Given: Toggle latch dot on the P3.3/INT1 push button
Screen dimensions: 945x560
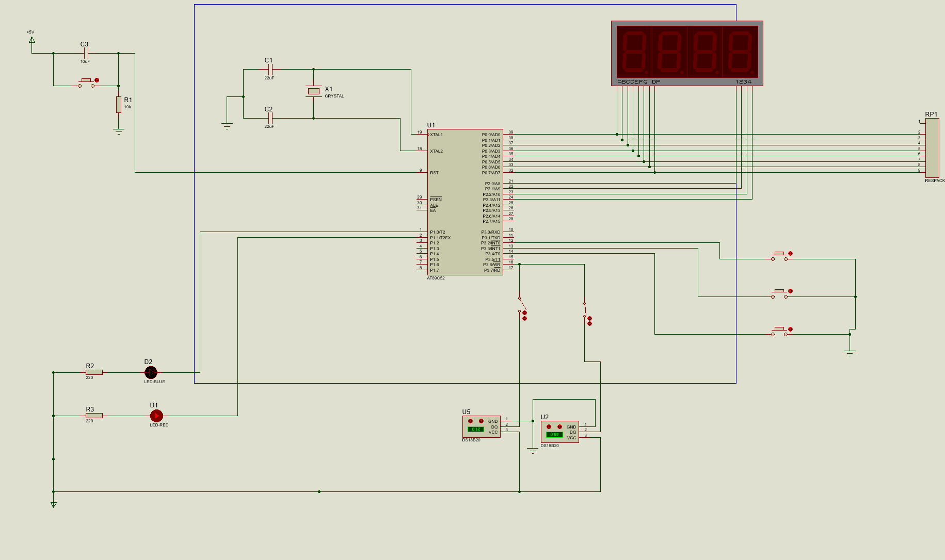Looking at the screenshot, I should [x=790, y=291].
